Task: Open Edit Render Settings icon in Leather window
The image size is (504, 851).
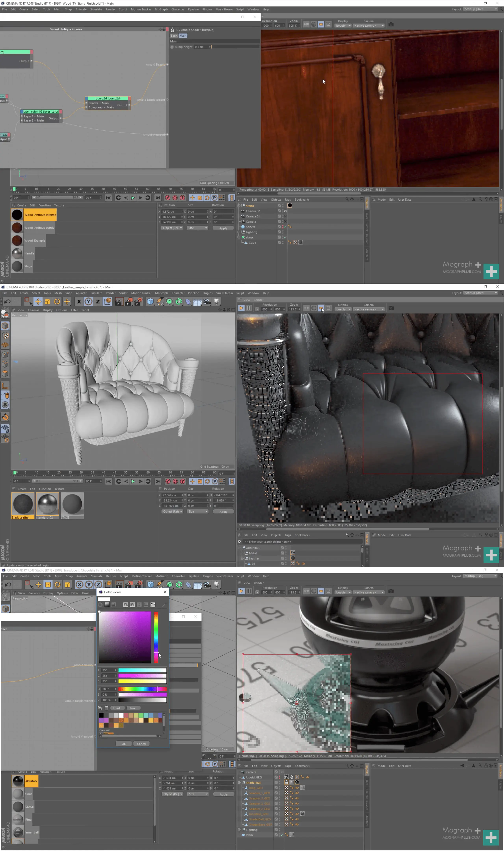Action: [138, 301]
